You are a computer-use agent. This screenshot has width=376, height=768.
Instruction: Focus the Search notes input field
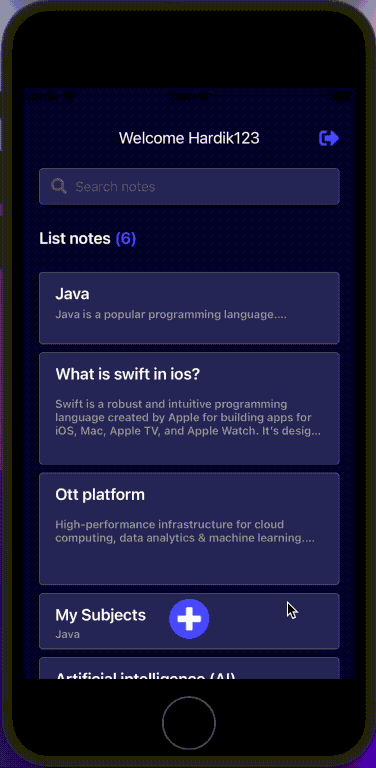click(189, 186)
